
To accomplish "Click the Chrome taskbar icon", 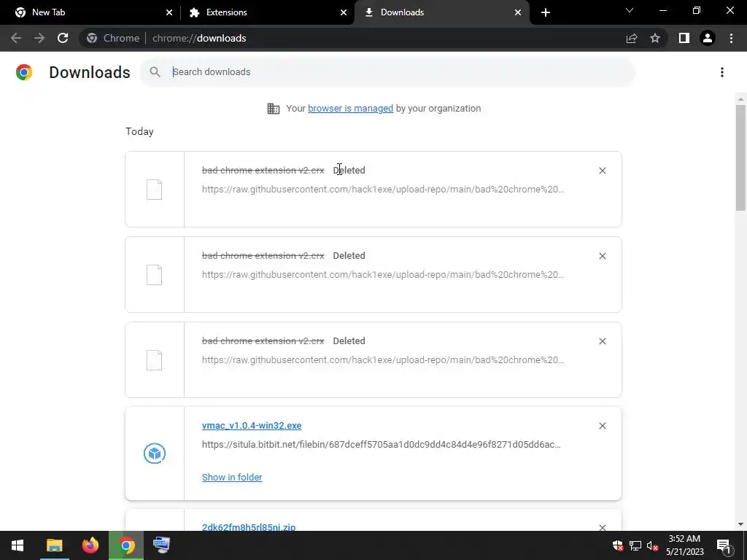I will [x=126, y=545].
